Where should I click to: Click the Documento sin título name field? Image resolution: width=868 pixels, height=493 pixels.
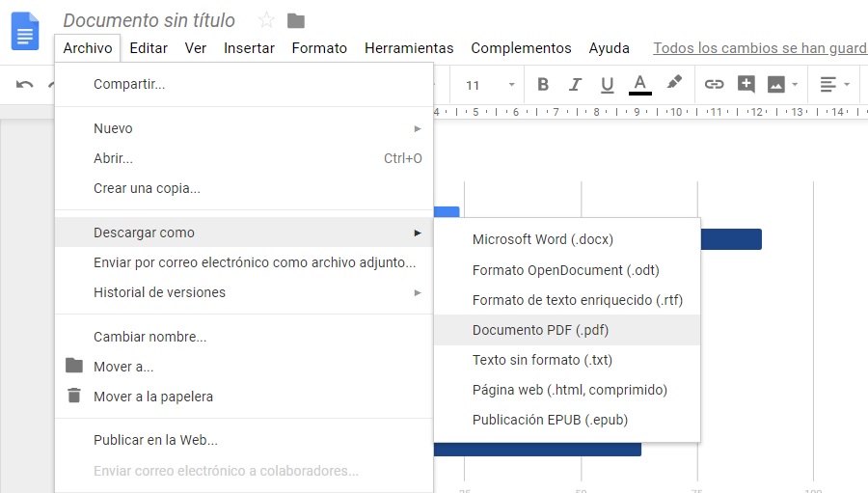click(x=149, y=20)
